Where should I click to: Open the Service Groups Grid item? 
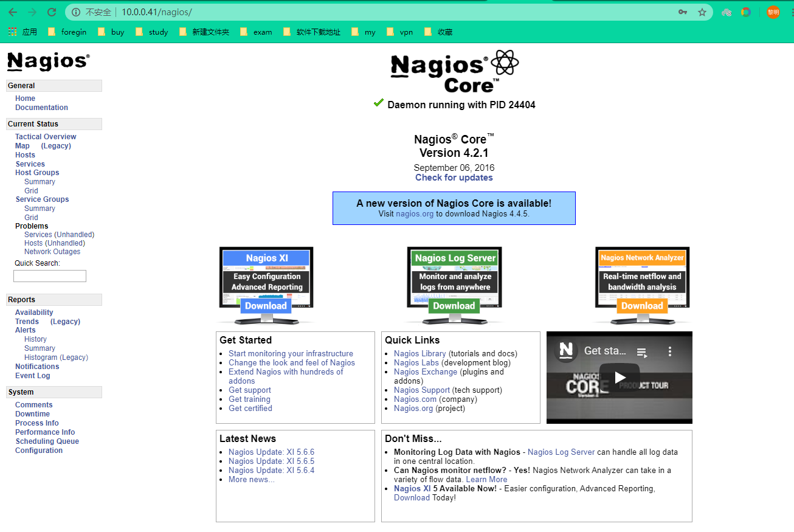tap(31, 218)
